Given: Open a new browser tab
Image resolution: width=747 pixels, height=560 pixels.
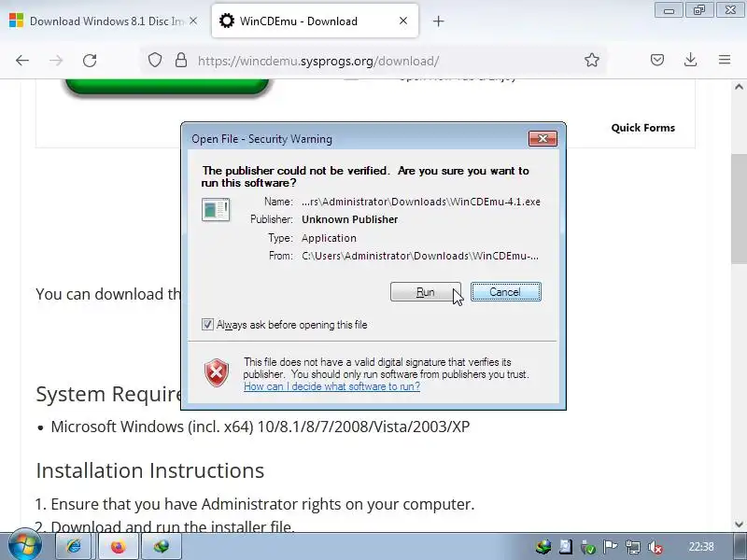Looking at the screenshot, I should tap(438, 21).
